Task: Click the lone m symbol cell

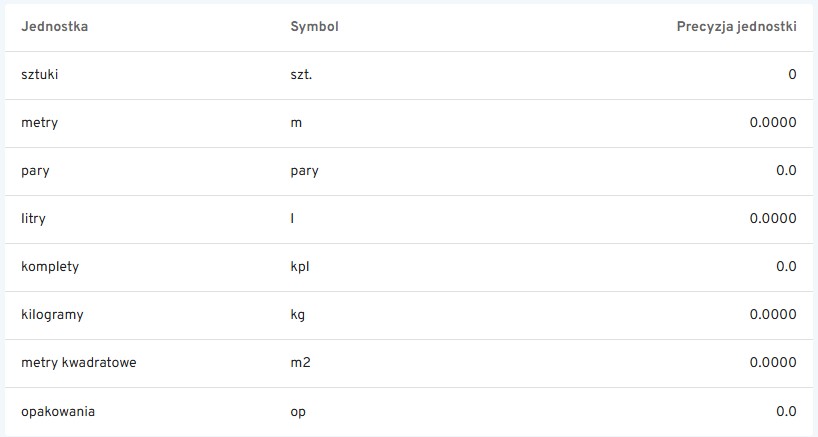Action: (296, 123)
